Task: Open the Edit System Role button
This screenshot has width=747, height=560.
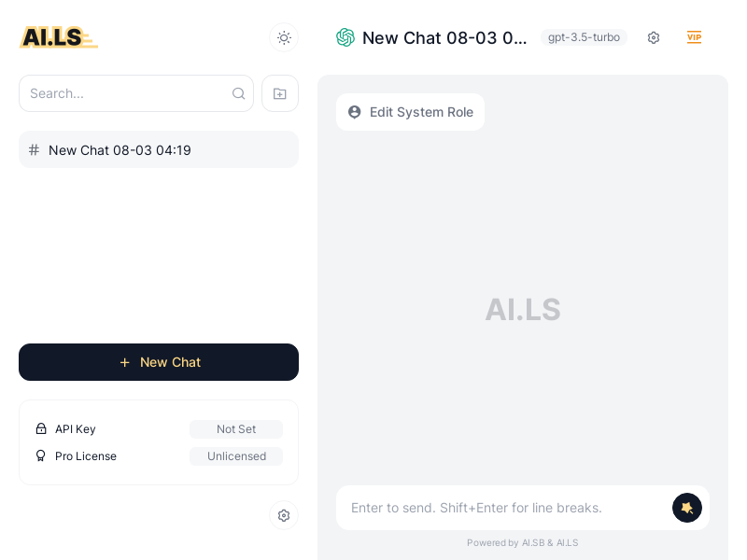Action: point(410,112)
